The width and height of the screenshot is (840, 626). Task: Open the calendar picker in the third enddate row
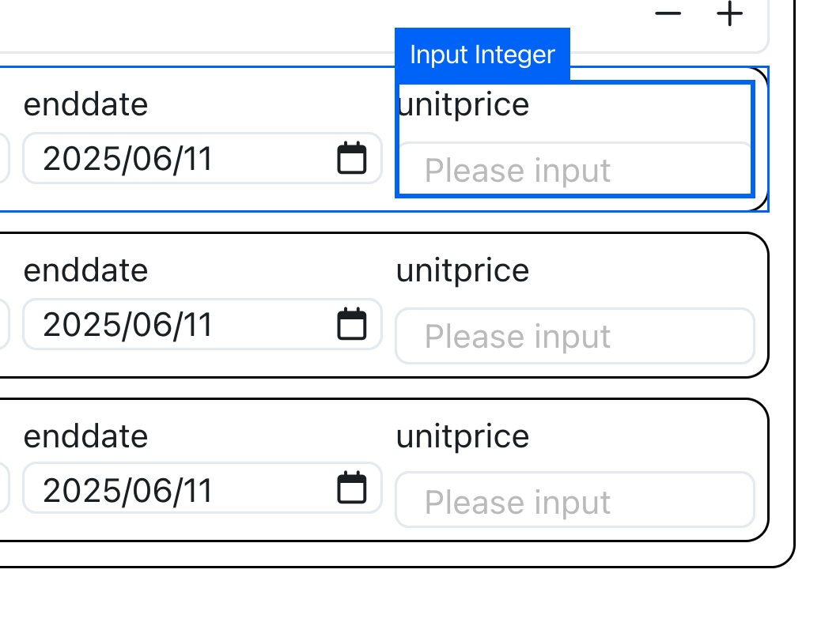click(x=352, y=488)
